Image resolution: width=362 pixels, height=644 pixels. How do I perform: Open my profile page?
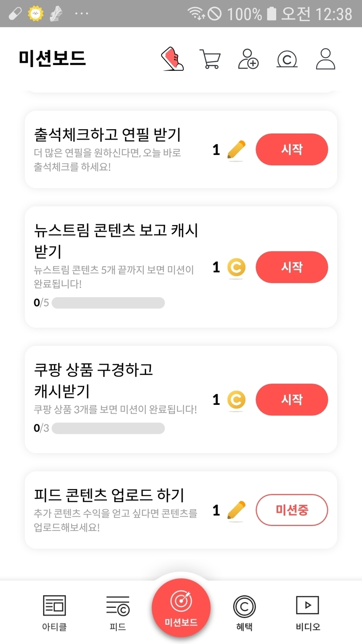point(325,59)
